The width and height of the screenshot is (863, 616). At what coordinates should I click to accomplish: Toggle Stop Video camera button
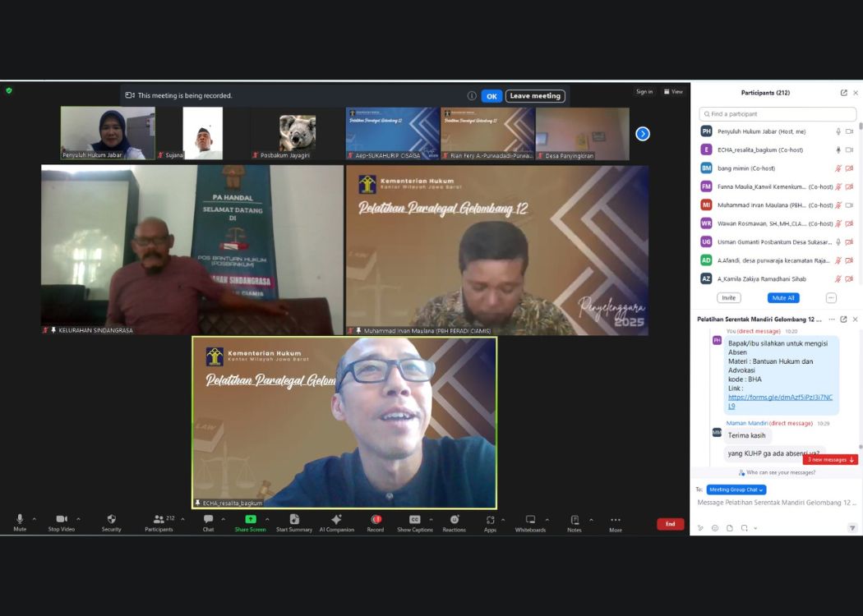[61, 520]
